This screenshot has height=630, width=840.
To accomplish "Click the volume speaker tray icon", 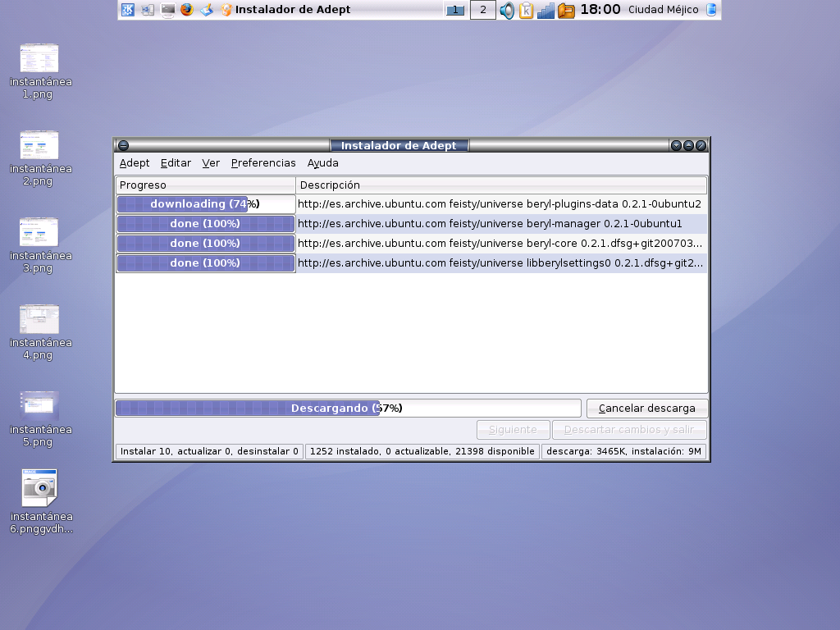I will pyautogui.click(x=507, y=10).
